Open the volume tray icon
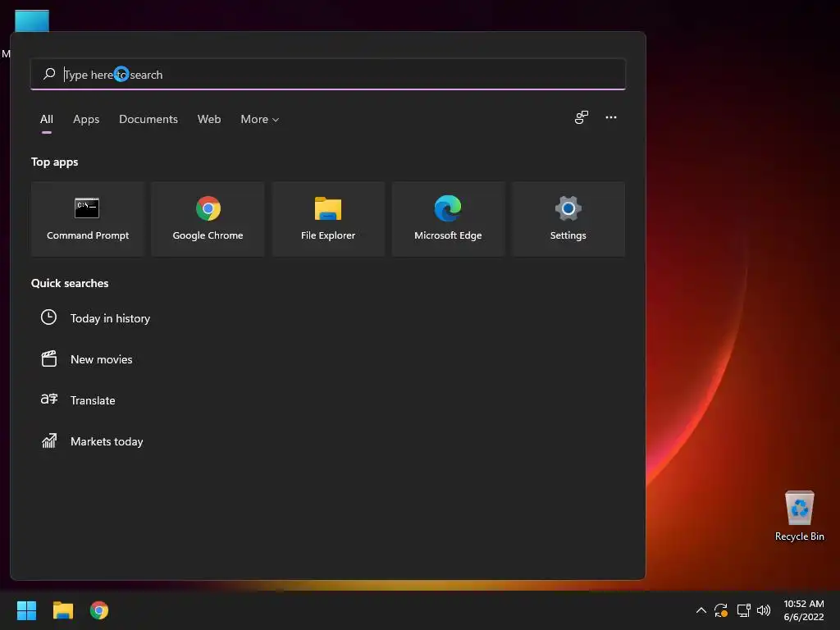 pyautogui.click(x=764, y=610)
